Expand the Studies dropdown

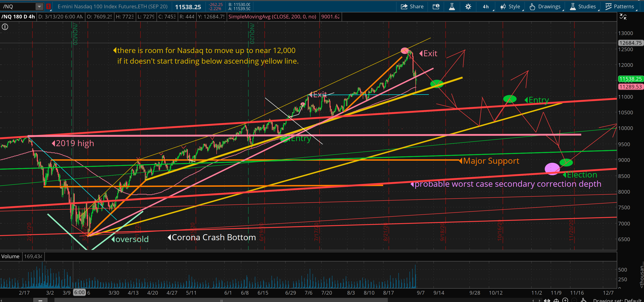(583, 6)
